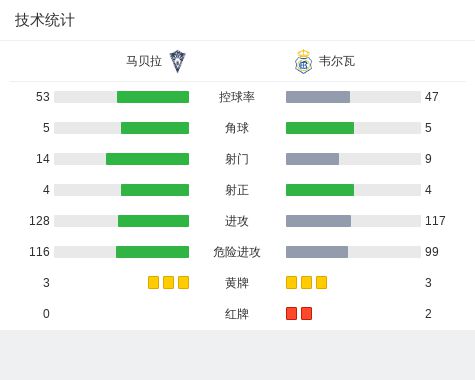Click the 马贝拉 team crest icon
Screen dimensions: 475x380
click(177, 61)
